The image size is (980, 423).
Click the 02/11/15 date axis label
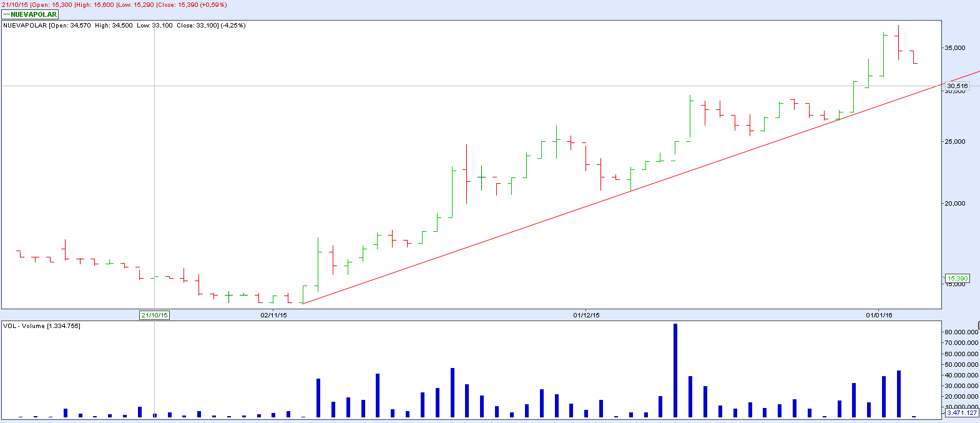tap(273, 315)
